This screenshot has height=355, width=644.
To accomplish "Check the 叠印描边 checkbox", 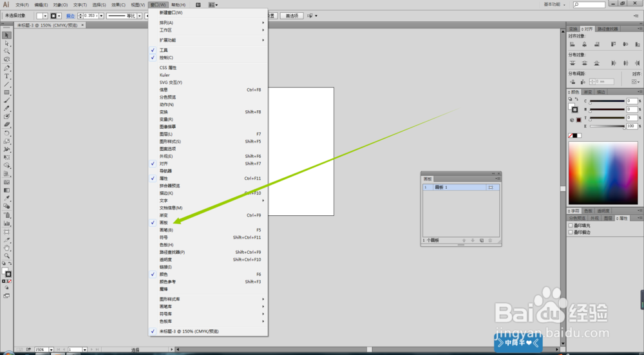I will pyautogui.click(x=571, y=232).
